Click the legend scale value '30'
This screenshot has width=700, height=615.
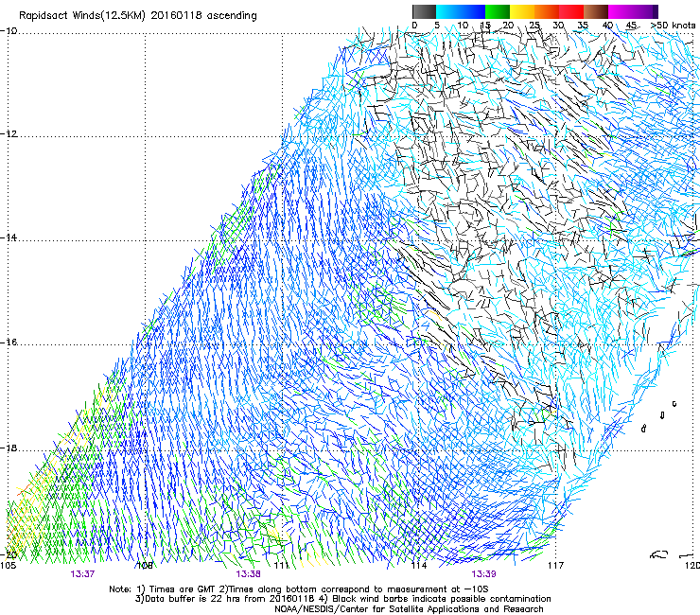tap(558, 26)
